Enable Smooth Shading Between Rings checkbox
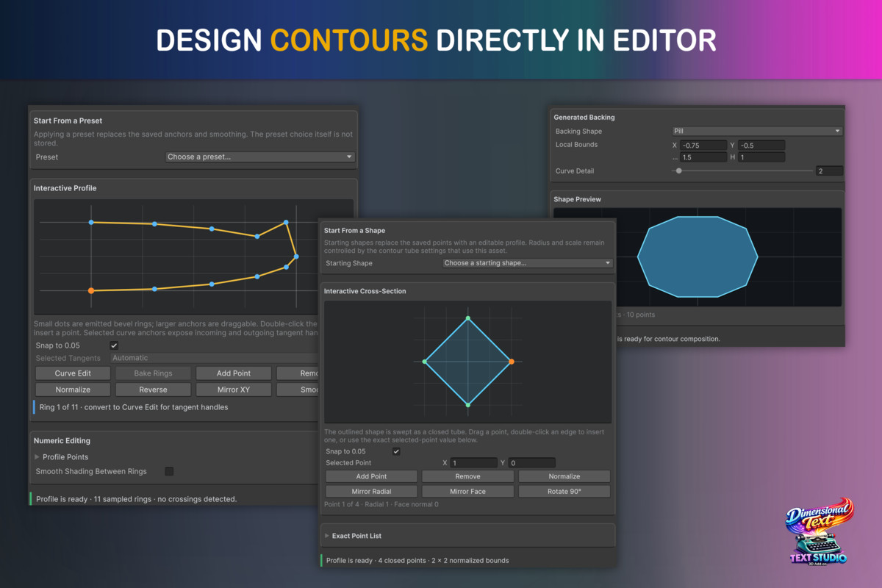This screenshot has width=882, height=588. pyautogui.click(x=169, y=471)
